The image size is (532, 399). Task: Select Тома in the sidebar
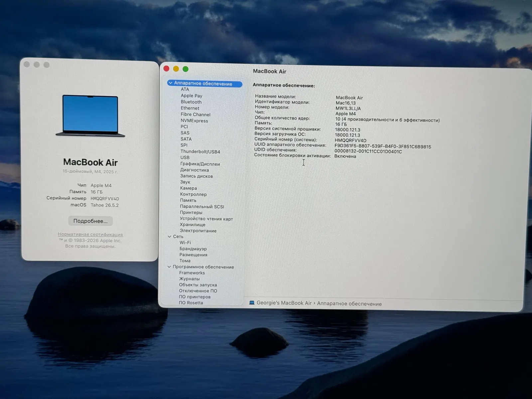pyautogui.click(x=185, y=261)
